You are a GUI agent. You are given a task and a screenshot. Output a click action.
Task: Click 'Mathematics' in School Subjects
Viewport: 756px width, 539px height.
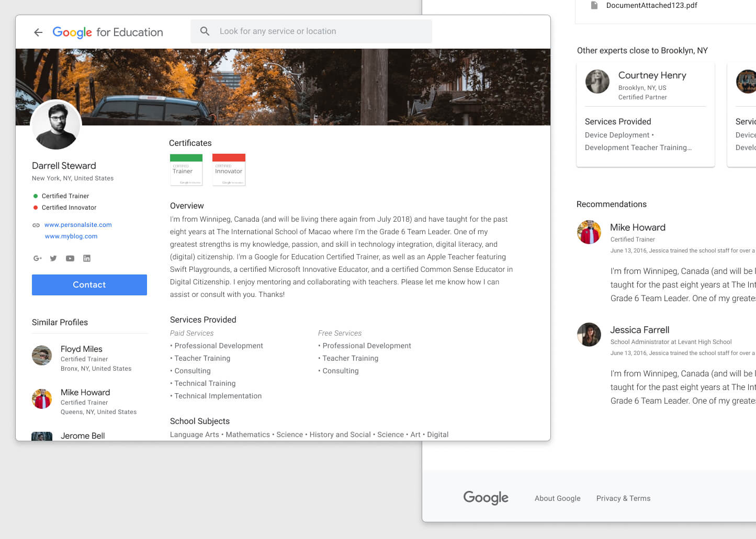tap(248, 434)
